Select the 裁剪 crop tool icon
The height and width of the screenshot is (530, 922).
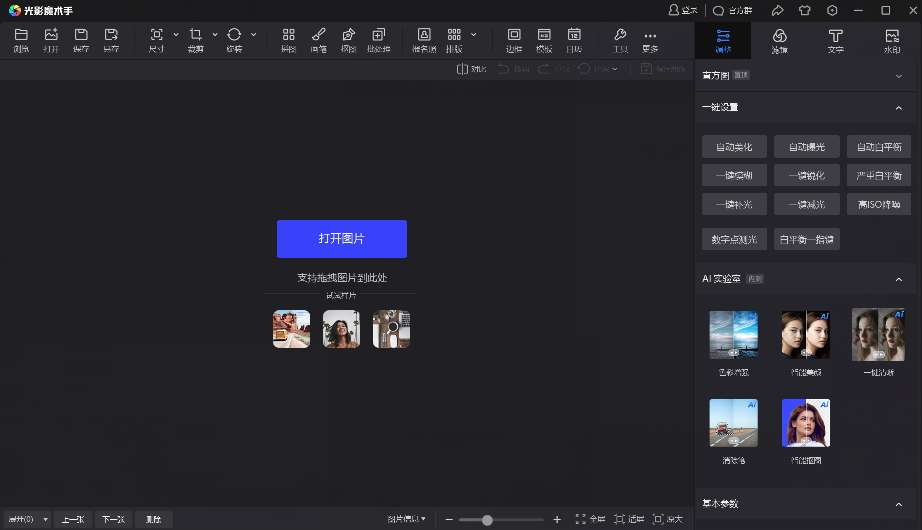pos(196,35)
